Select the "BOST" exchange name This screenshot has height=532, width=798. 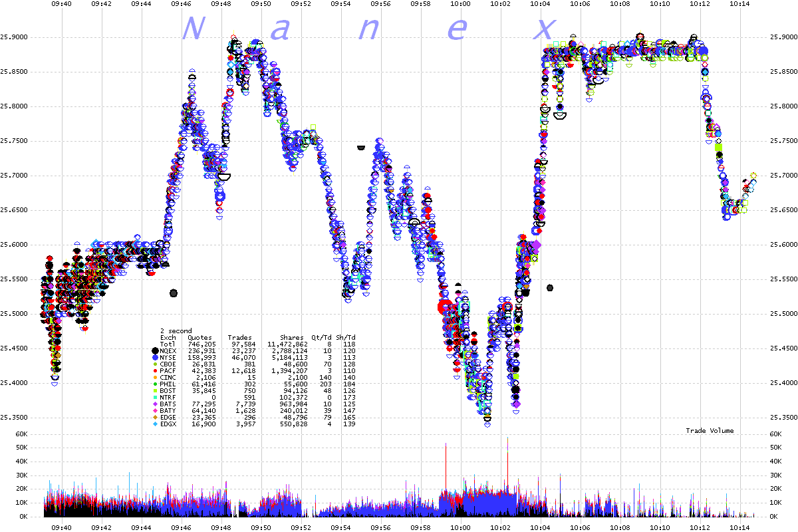(x=168, y=391)
